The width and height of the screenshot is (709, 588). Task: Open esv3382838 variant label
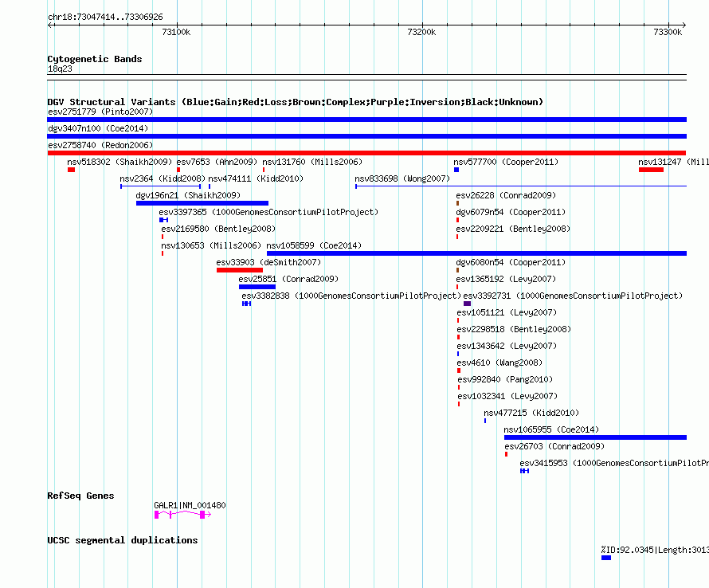[x=351, y=296]
